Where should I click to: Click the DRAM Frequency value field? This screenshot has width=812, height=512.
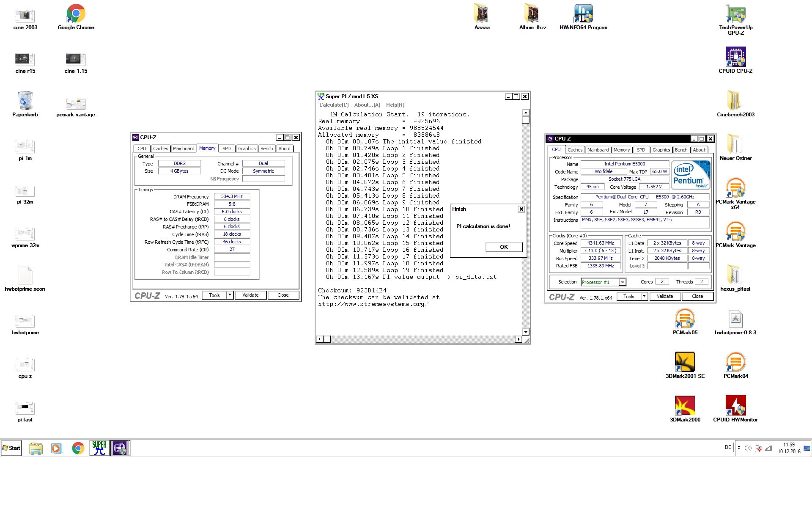[x=232, y=196]
